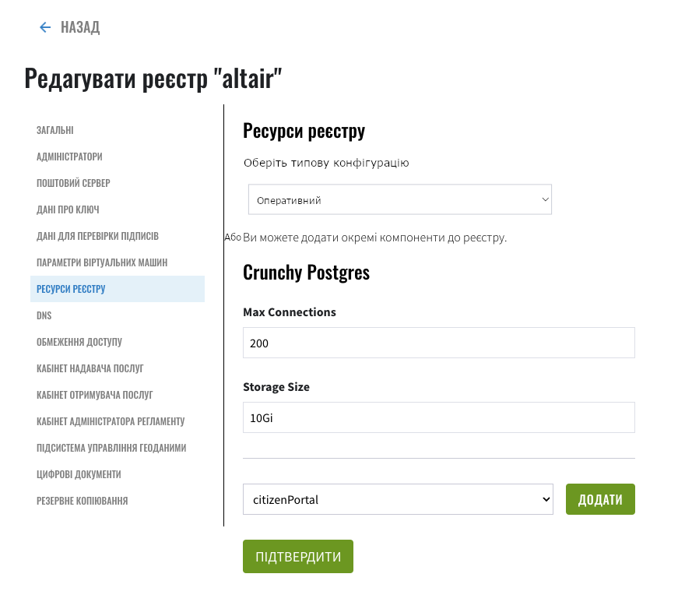Open the РЕЗЕРВНЕ КОПІЮВАННЯ section
The height and width of the screenshot is (616, 678).
coord(83,501)
